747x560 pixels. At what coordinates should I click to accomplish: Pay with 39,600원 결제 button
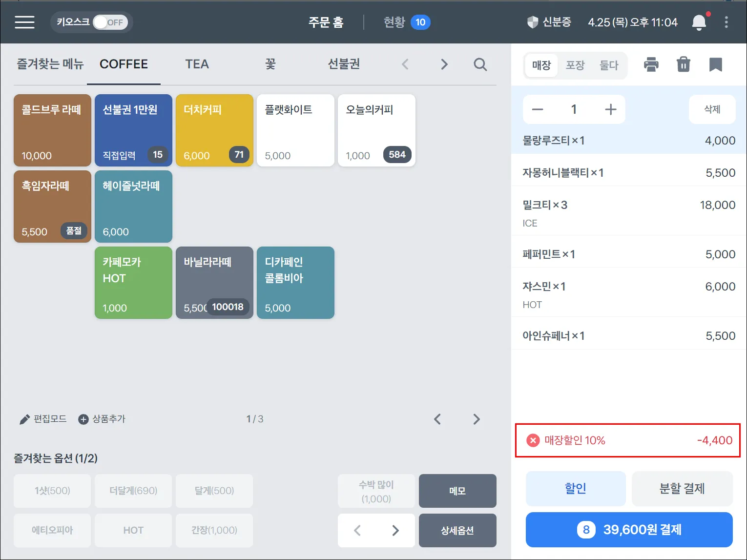point(629,530)
